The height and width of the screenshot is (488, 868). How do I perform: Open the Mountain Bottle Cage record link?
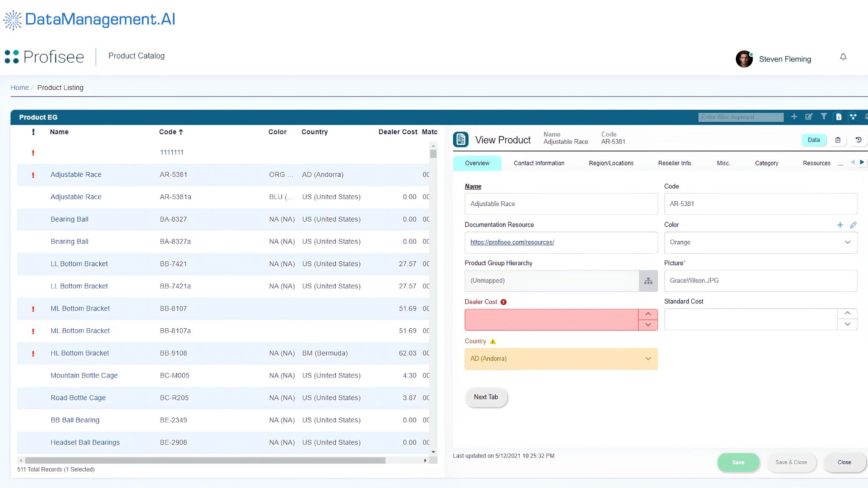tap(84, 375)
